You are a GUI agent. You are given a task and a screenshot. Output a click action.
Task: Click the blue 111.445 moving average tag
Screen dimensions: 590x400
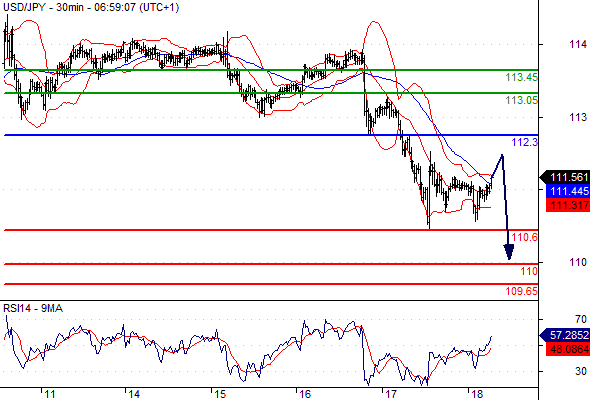tap(568, 191)
